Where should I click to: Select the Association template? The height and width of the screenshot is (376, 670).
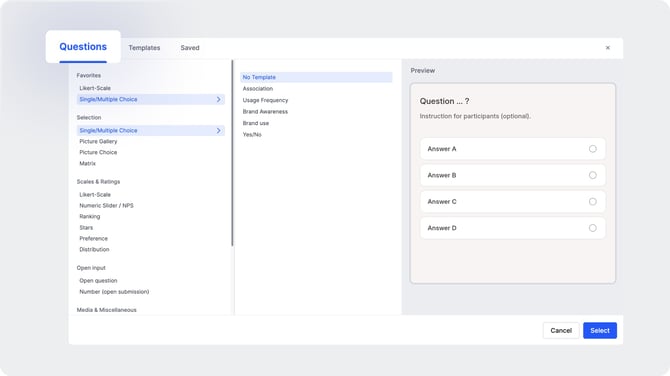pyautogui.click(x=258, y=88)
